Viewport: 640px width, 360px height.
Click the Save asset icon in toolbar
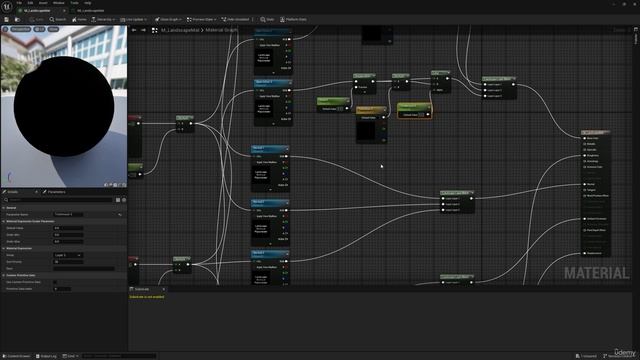(7, 19)
